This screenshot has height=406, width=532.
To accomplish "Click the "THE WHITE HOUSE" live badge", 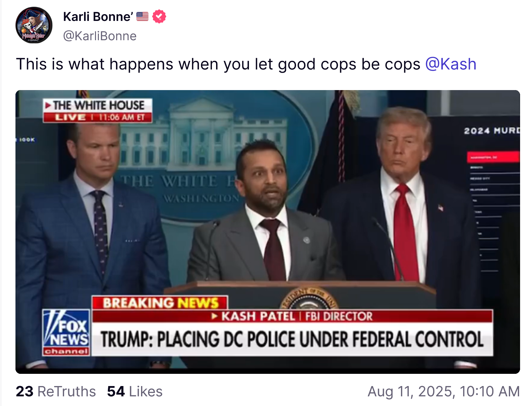I will pos(98,110).
